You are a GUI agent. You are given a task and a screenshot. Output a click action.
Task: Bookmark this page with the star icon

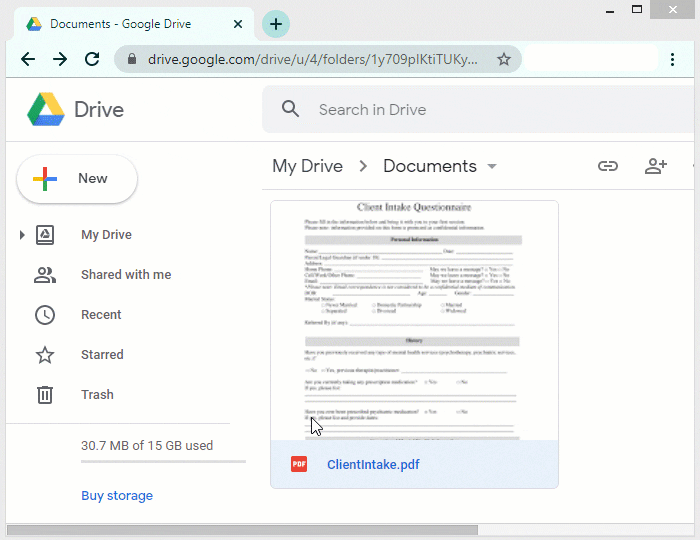tap(504, 59)
